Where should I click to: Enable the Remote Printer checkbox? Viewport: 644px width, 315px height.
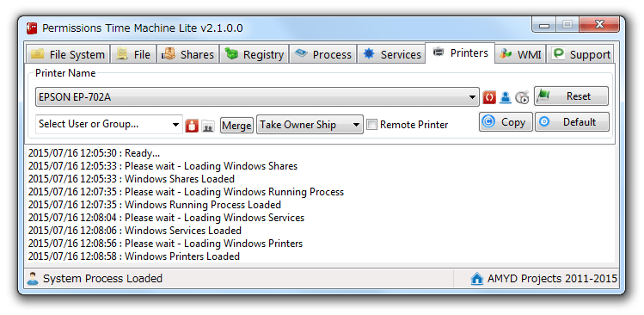coord(371,125)
